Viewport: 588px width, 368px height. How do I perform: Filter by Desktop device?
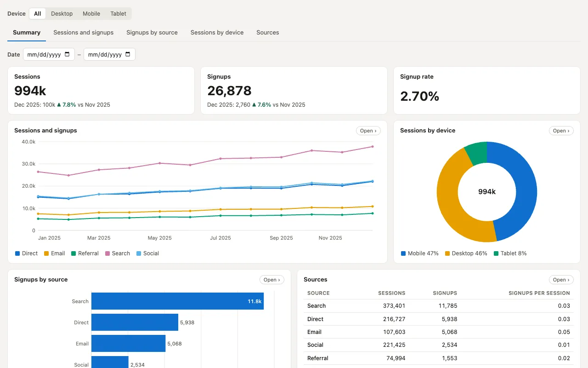(62, 14)
